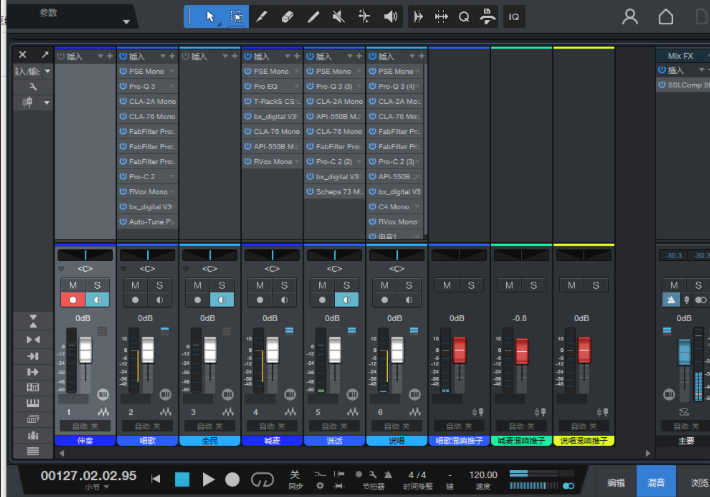Click the blue main output fader
The image size is (710, 497).
[x=684, y=352]
